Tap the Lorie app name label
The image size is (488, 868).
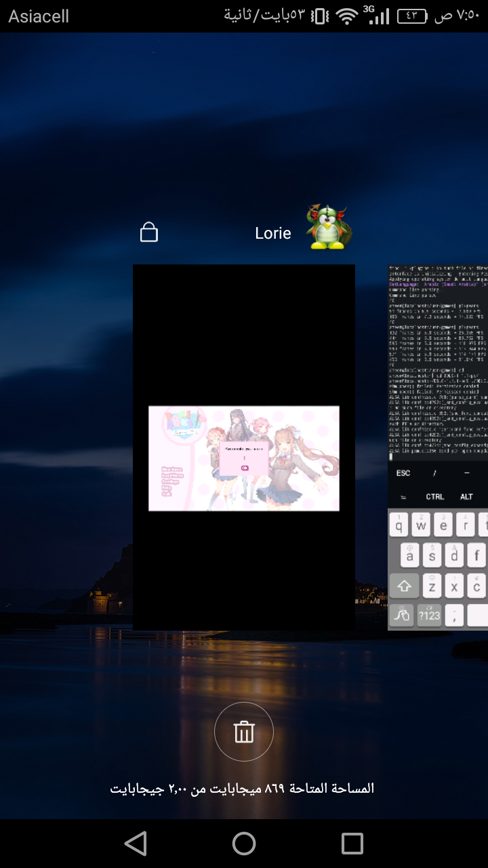[x=273, y=233]
